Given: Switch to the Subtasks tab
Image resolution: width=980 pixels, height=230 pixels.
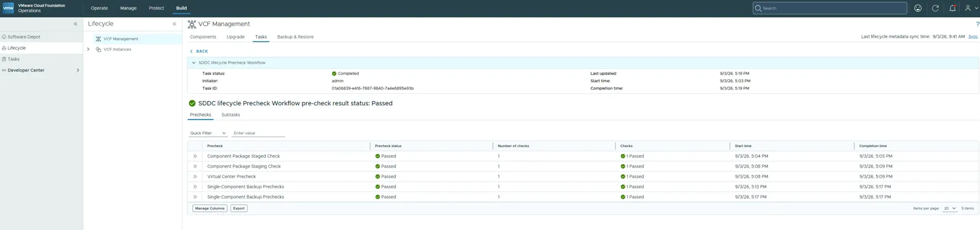Looking at the screenshot, I should tap(230, 115).
